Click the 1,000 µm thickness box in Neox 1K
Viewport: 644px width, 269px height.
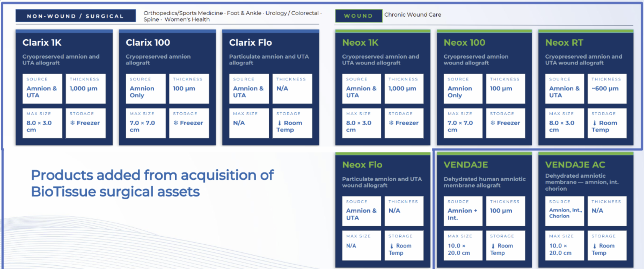point(402,89)
